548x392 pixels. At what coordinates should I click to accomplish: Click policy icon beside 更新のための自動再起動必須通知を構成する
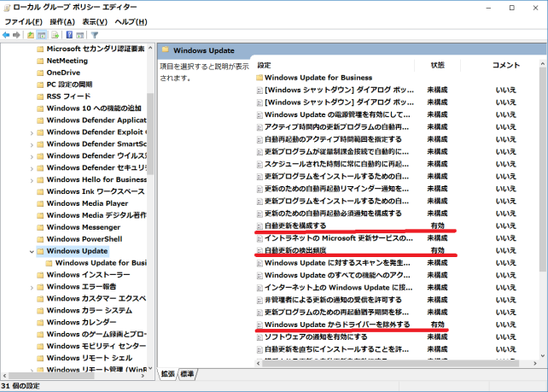pyautogui.click(x=259, y=214)
